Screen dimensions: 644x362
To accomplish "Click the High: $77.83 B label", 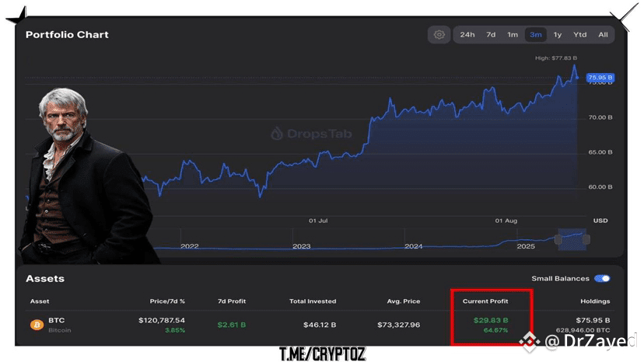I will 555,58.
